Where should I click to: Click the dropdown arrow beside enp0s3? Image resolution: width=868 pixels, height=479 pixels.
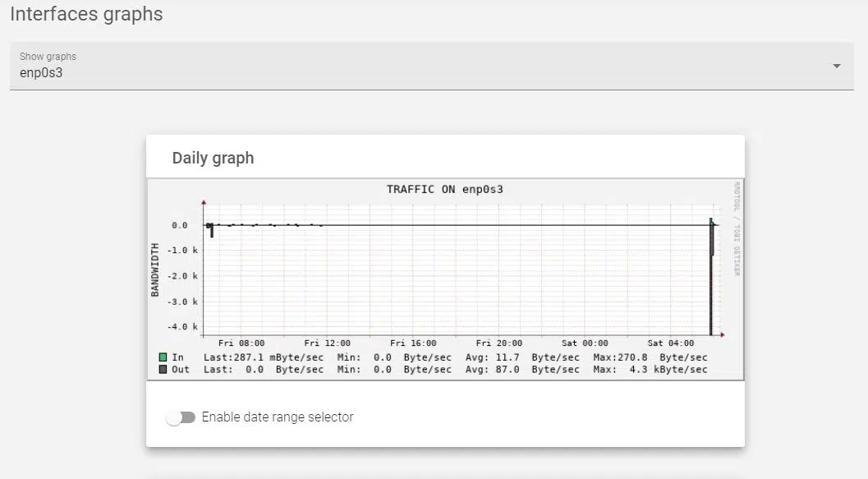[837, 66]
